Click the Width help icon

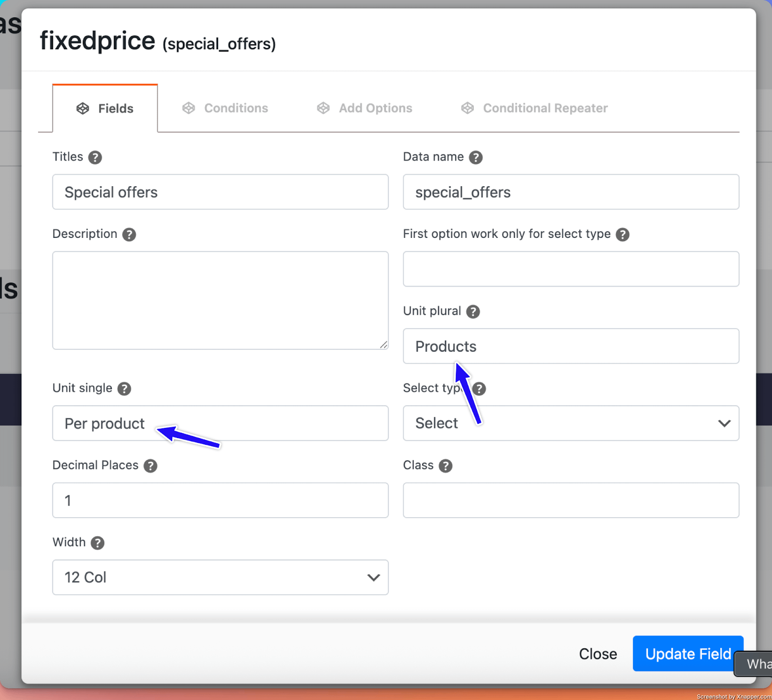tap(97, 543)
